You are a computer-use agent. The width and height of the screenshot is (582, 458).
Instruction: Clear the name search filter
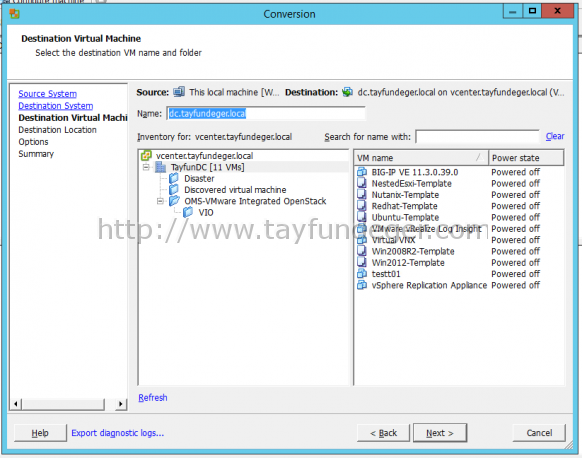point(555,136)
